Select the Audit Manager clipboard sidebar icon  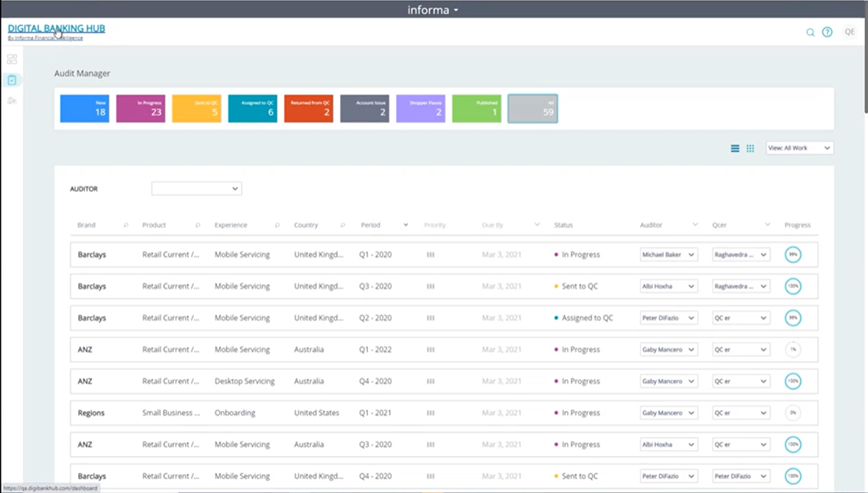(12, 80)
